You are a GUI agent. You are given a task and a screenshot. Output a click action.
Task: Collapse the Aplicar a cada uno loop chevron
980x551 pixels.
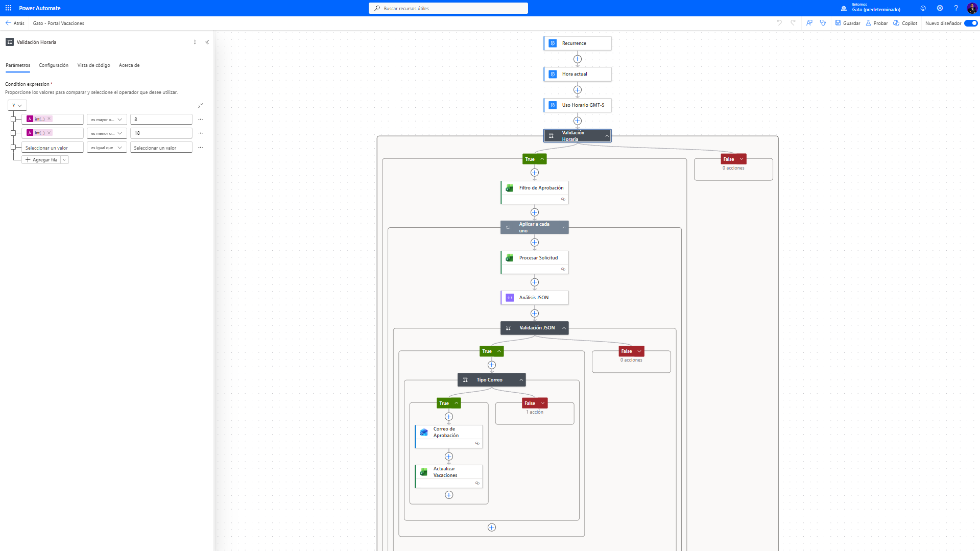(564, 227)
